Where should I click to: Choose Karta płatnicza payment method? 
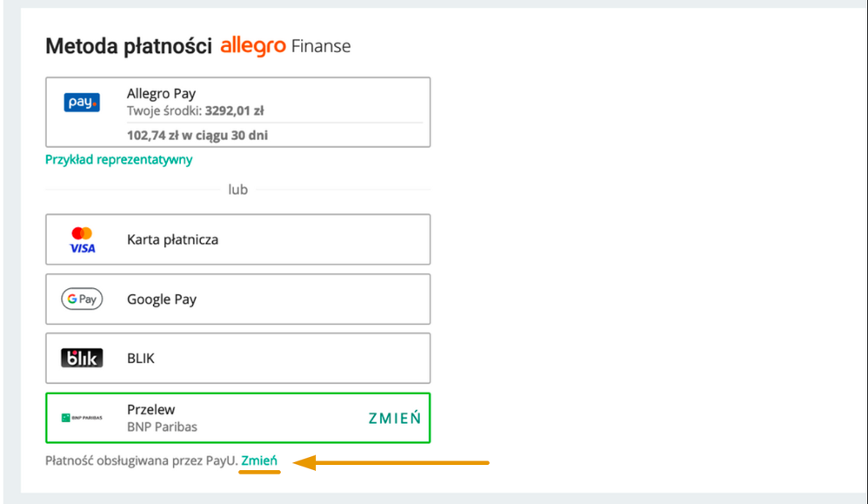(x=238, y=239)
